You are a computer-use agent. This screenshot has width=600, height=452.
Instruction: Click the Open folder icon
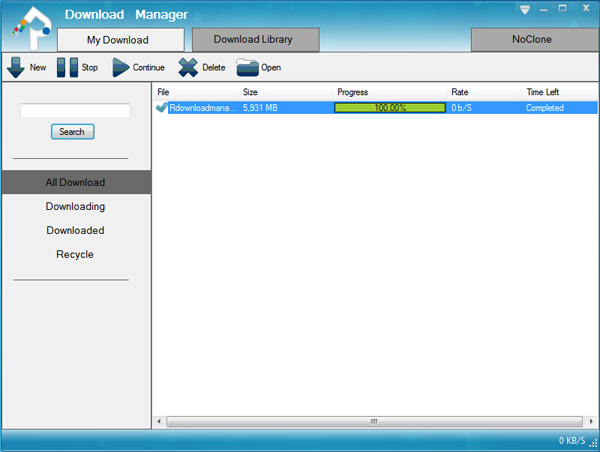(x=248, y=67)
